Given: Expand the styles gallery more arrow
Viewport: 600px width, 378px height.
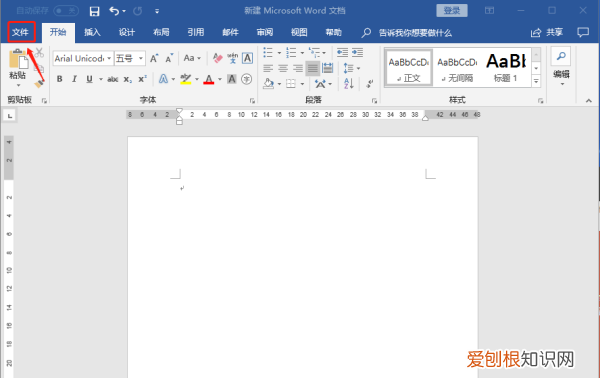Looking at the screenshot, I should [x=536, y=81].
